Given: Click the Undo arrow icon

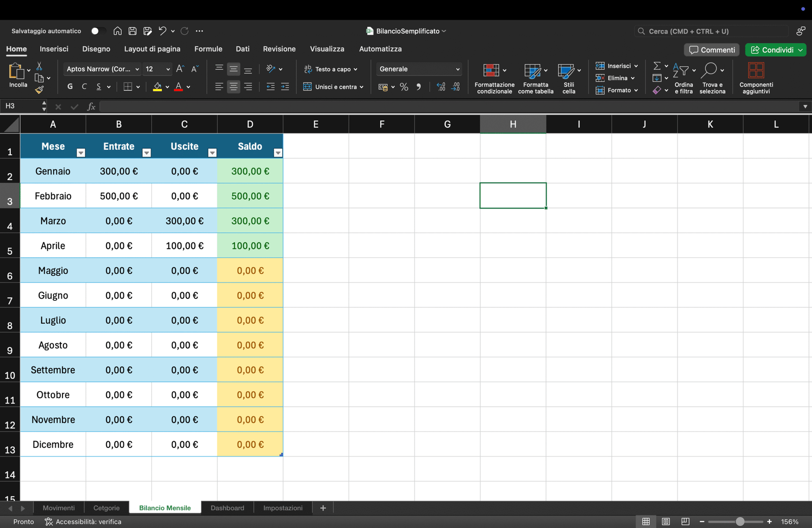Looking at the screenshot, I should 162,31.
